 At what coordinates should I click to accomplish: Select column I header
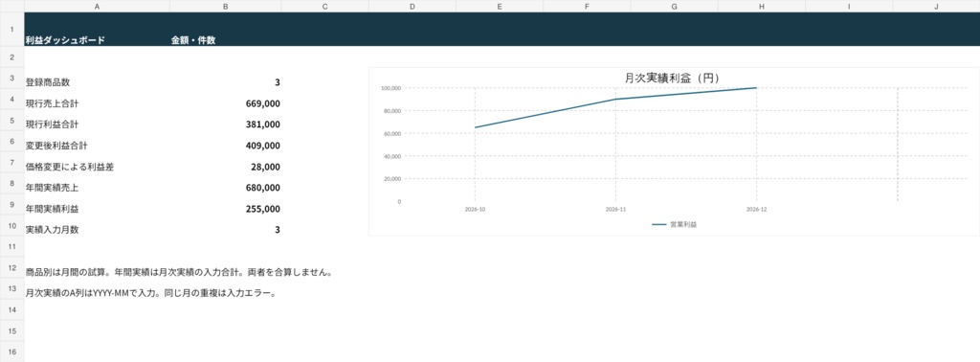(849, 7)
